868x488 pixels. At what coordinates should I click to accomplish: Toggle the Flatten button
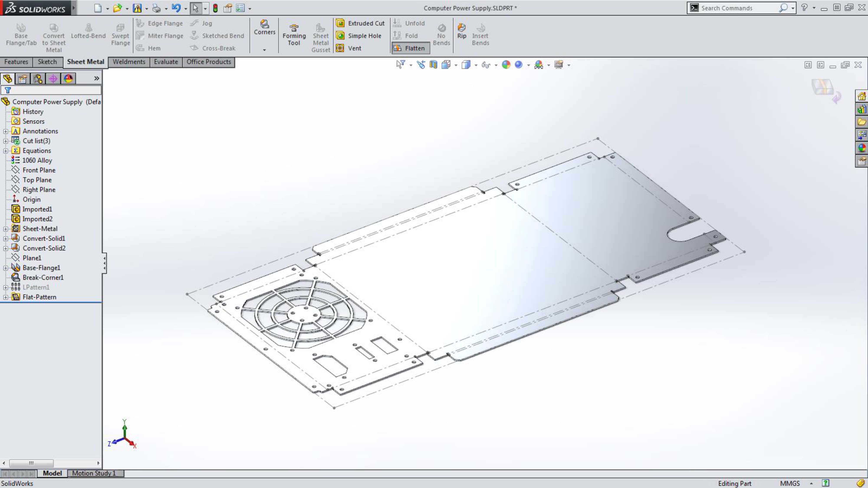[x=410, y=48]
